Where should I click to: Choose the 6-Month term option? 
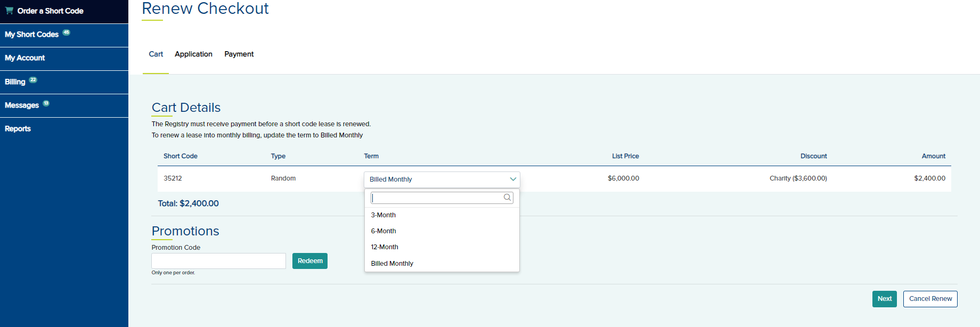click(383, 231)
